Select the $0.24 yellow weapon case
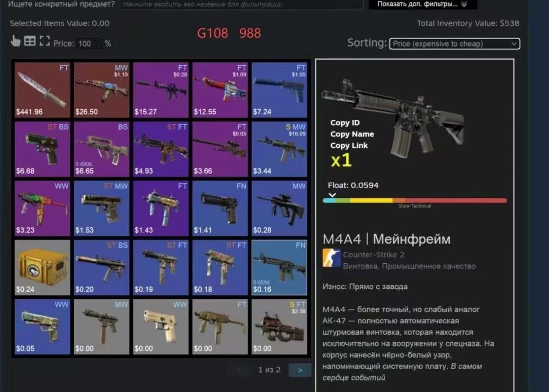The image size is (549, 392). (x=43, y=267)
